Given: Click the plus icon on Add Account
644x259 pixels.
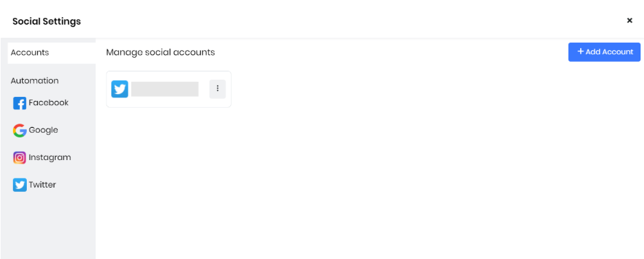Looking at the screenshot, I should (580, 52).
